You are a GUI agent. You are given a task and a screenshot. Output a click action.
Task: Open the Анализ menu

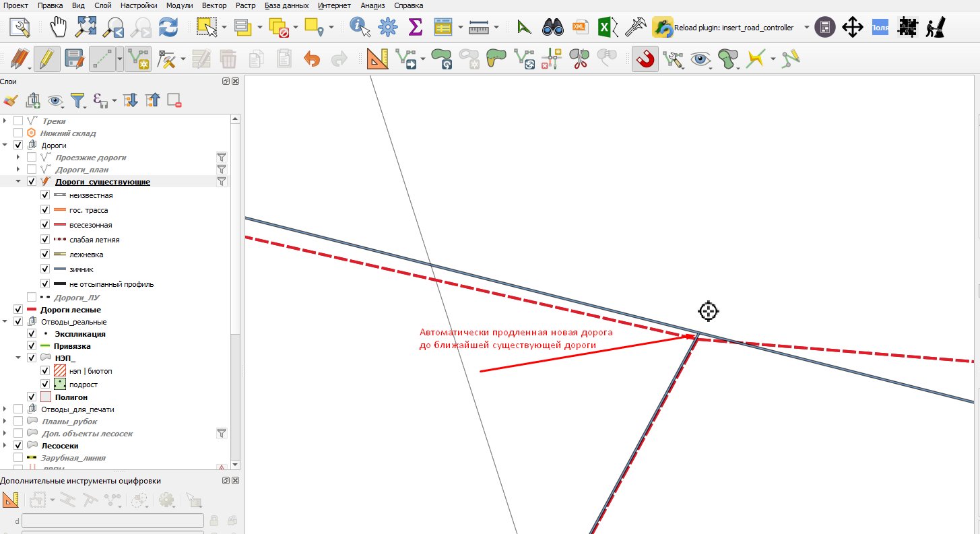(372, 5)
